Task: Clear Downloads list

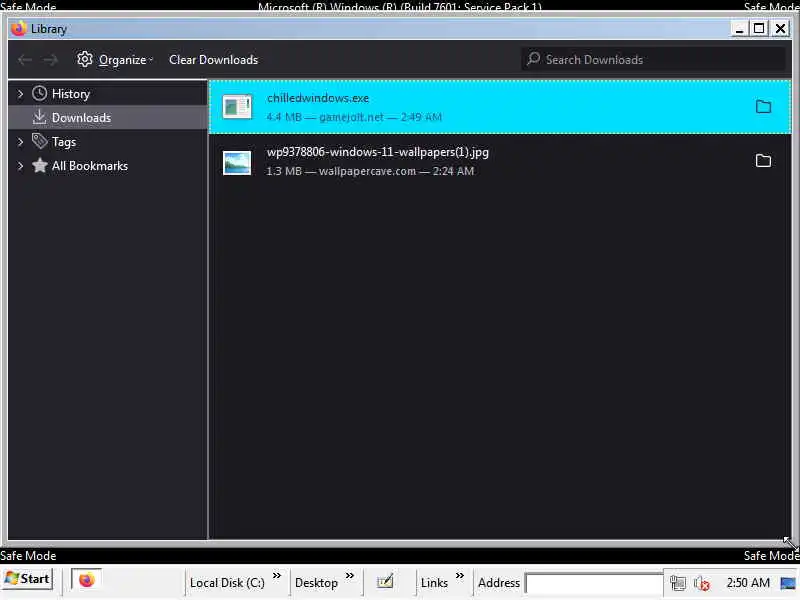Action: click(213, 60)
